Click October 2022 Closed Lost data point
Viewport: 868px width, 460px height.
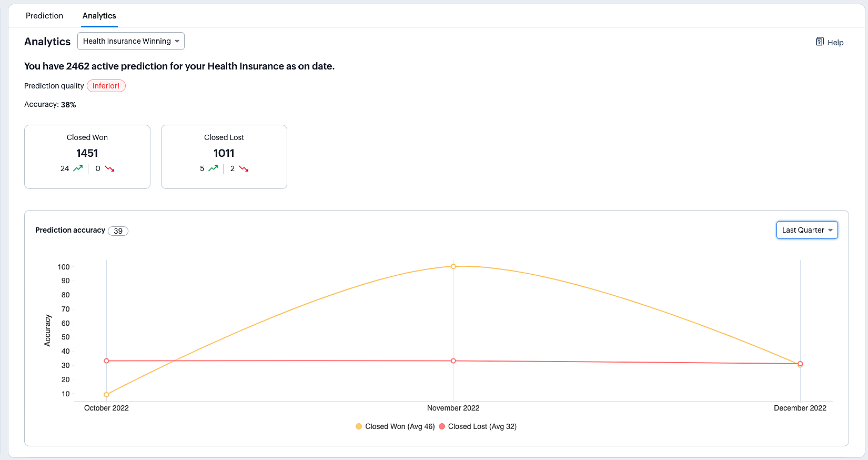(x=107, y=361)
